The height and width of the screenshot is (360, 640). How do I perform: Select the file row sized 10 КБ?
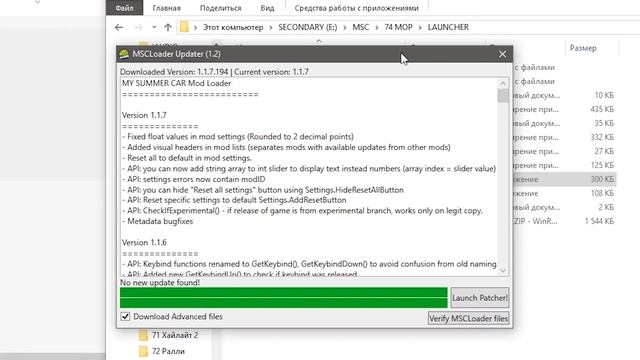point(565,95)
